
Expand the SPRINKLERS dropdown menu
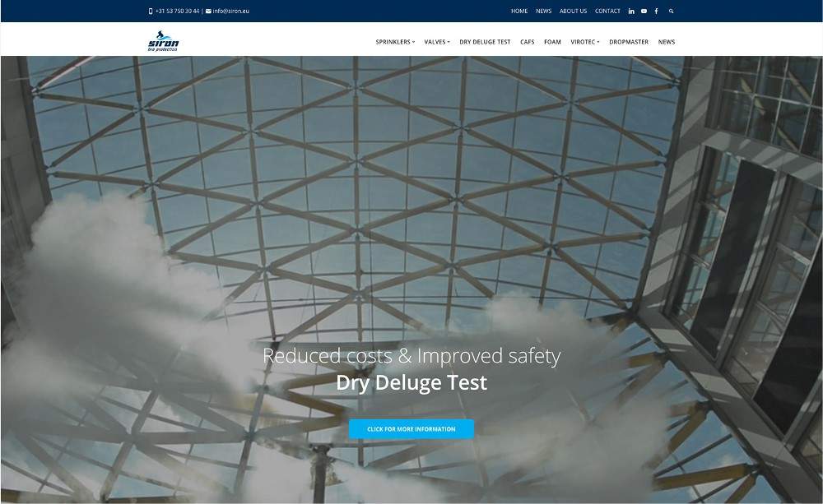click(x=395, y=41)
